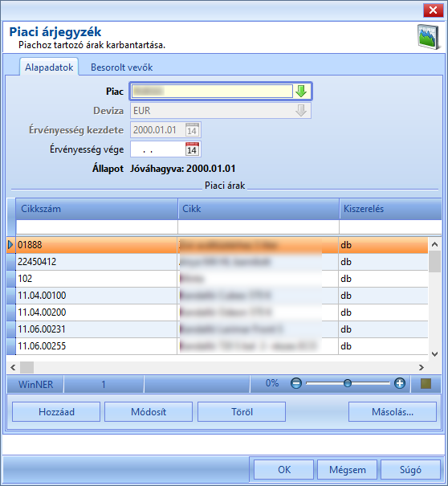
Task: Switch to the Besorolt vevők tab
Action: (x=121, y=67)
